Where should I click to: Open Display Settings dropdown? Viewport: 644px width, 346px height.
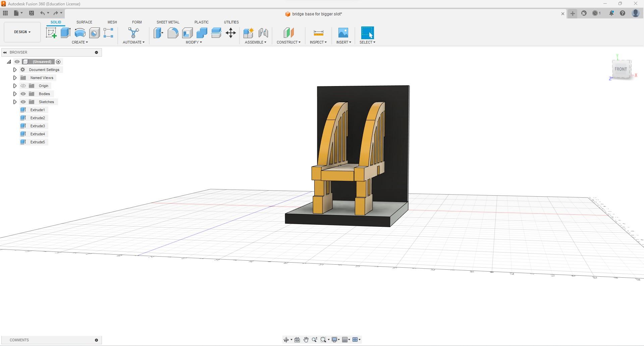pos(336,340)
